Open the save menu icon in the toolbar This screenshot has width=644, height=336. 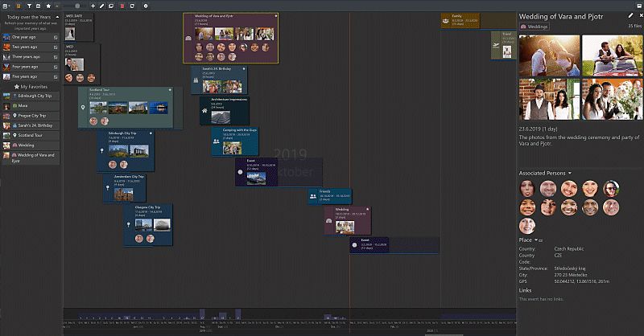(x=5, y=6)
